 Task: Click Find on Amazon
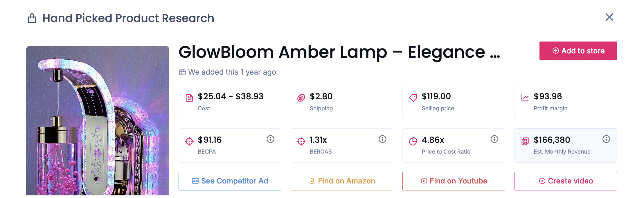[341, 181]
